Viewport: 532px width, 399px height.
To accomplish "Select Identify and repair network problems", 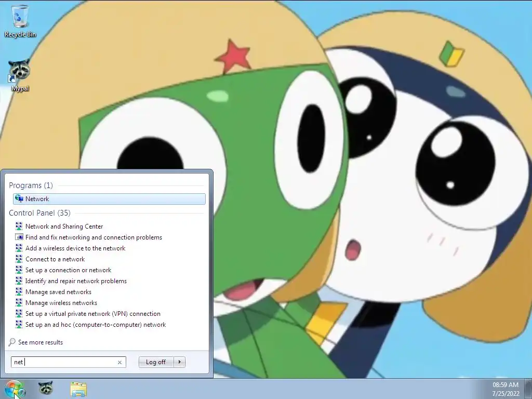I will point(76,281).
